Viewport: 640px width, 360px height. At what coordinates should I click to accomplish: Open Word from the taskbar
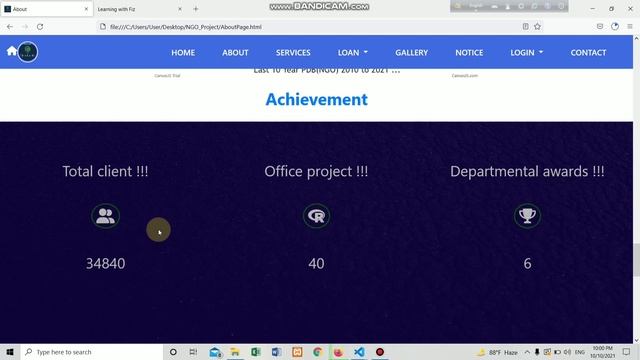point(276,352)
